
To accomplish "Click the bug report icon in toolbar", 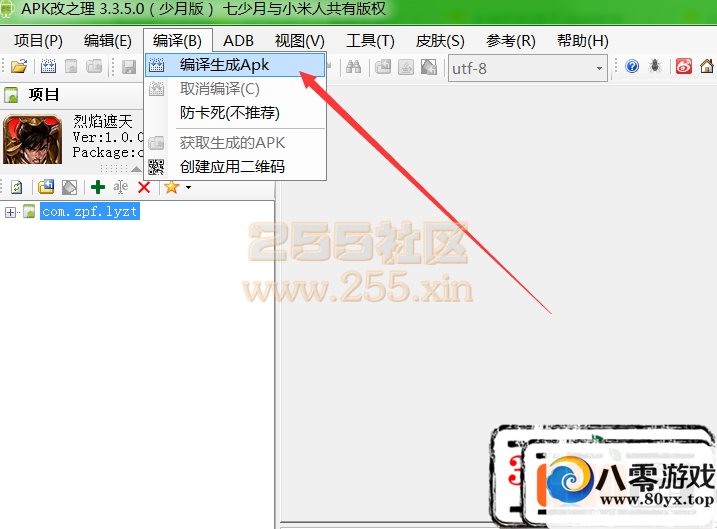I will [655, 67].
